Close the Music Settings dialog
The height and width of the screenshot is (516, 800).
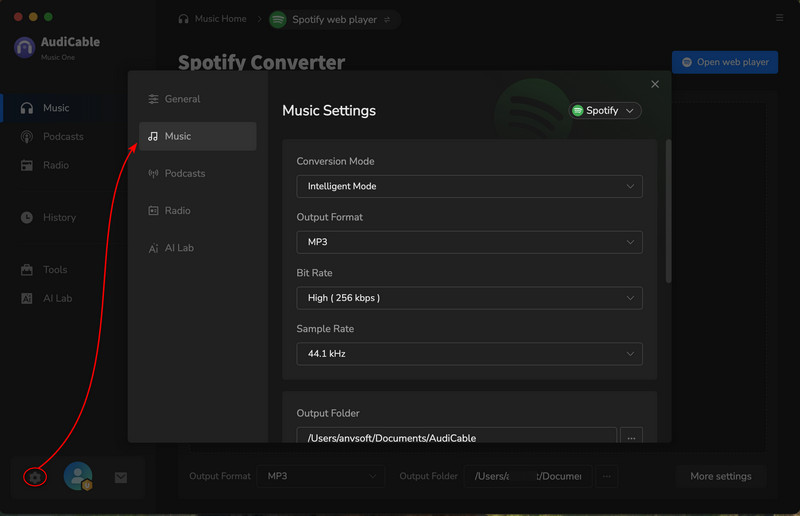[655, 84]
